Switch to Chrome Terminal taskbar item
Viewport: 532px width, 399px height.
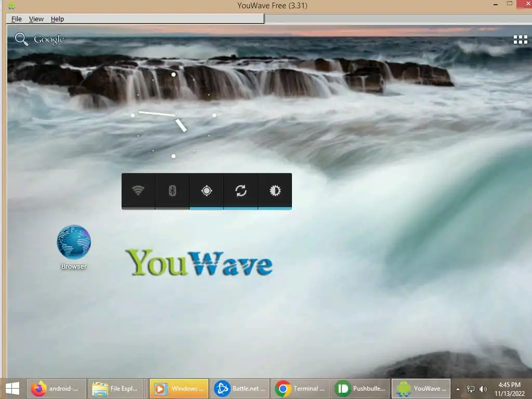coord(300,389)
